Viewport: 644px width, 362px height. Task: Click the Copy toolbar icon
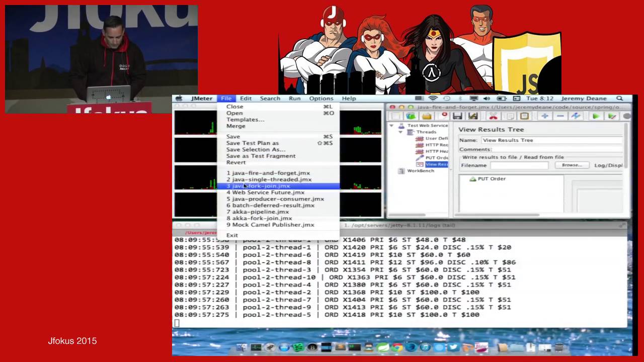(x=509, y=116)
